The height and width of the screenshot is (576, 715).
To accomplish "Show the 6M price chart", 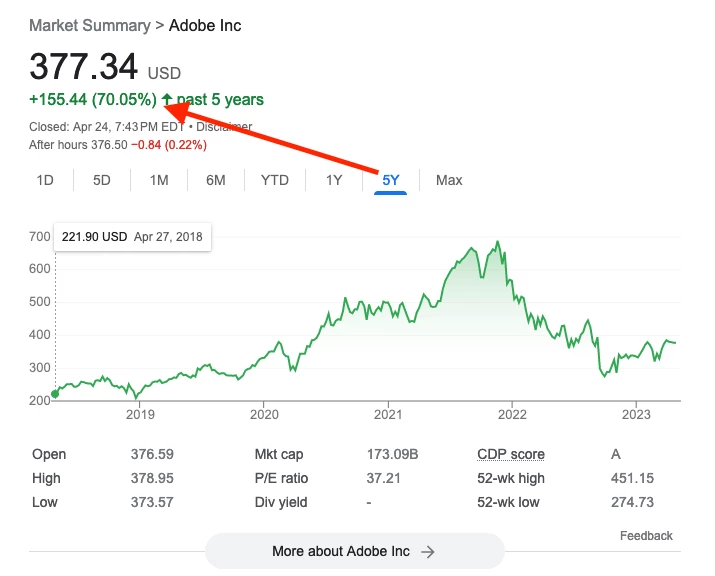I will [216, 180].
